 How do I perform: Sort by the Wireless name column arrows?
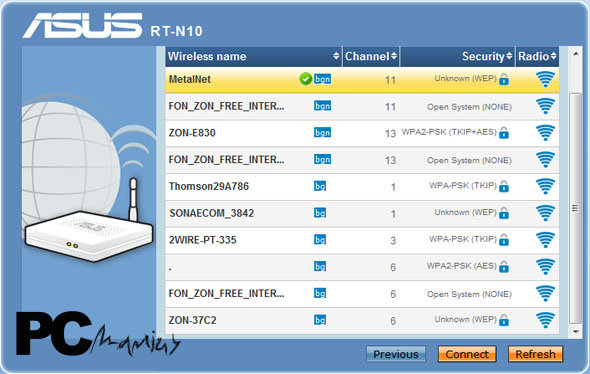[336, 56]
